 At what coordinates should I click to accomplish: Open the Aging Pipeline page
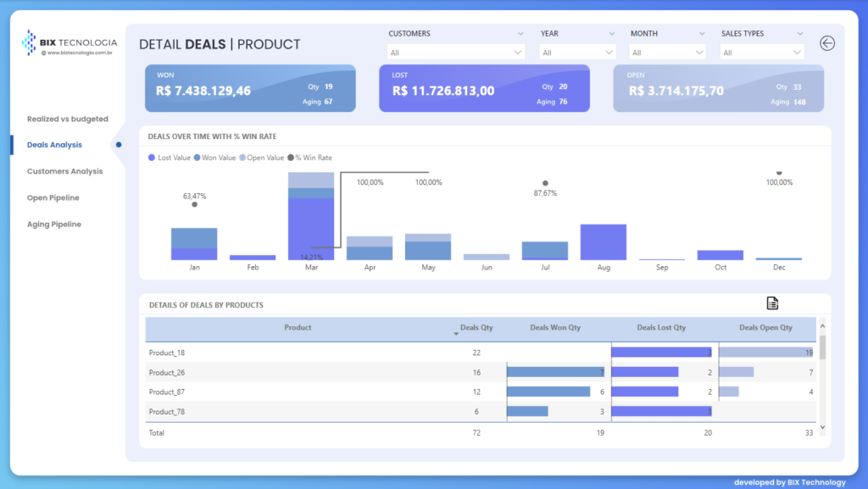[54, 224]
